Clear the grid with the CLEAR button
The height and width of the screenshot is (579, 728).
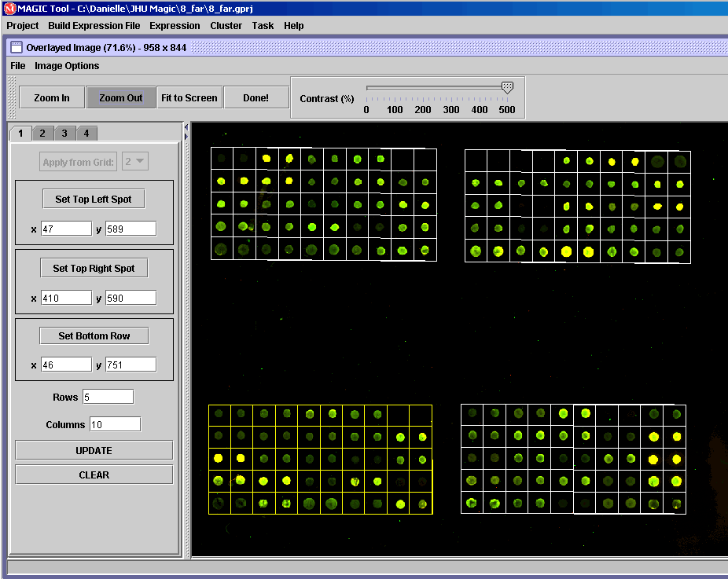click(94, 475)
